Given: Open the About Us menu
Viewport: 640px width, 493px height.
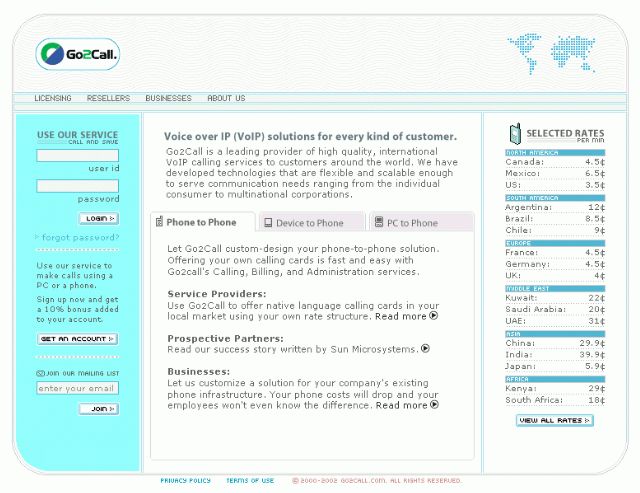Looking at the screenshot, I should [226, 98].
